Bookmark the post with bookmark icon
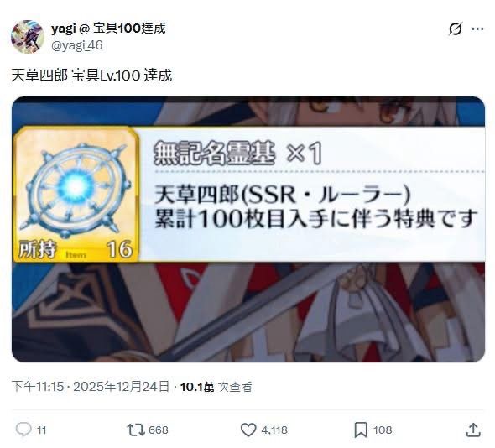Viewport: 495px width, 448px height. point(361,430)
